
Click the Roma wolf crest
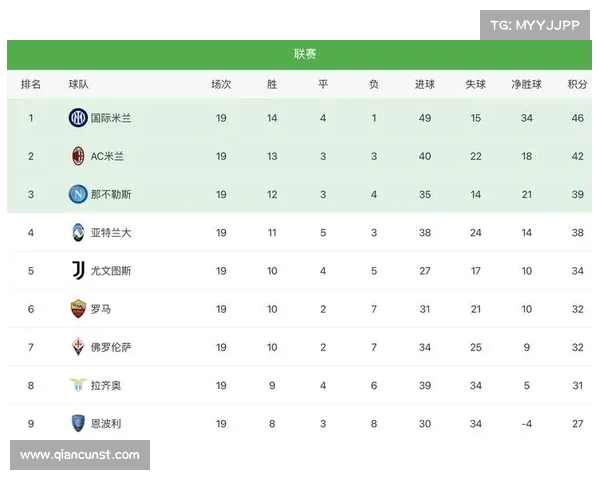(x=78, y=309)
